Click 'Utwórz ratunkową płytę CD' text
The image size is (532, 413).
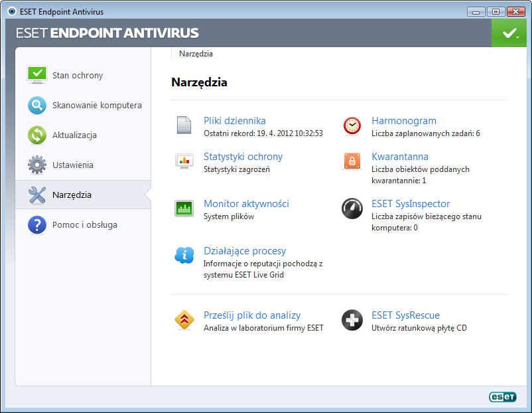419,328
